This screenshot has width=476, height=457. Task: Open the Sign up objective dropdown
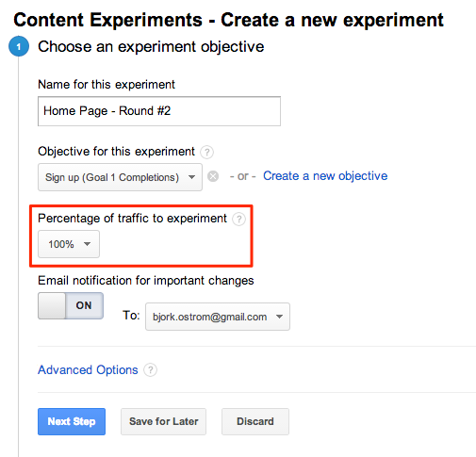pos(120,177)
